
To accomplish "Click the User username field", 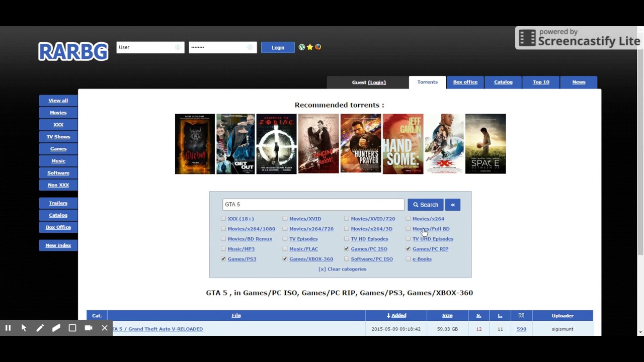I will point(150,47).
